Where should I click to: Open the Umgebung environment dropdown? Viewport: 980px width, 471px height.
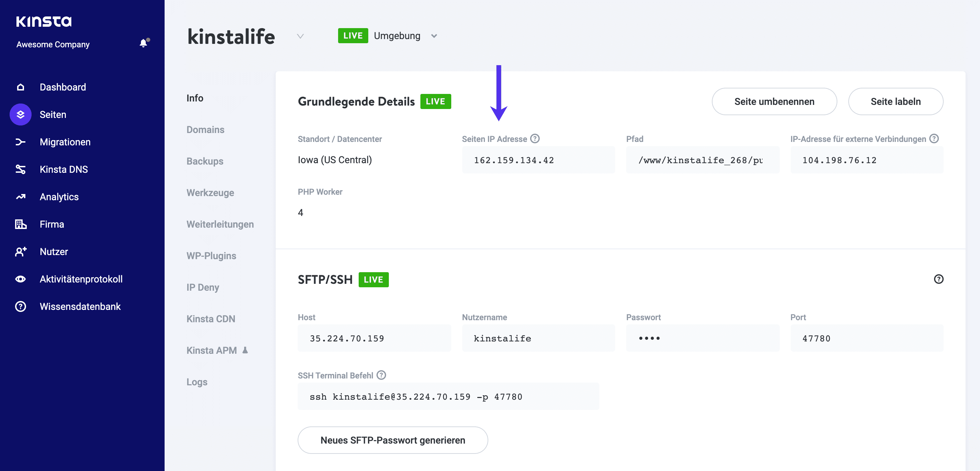point(434,35)
